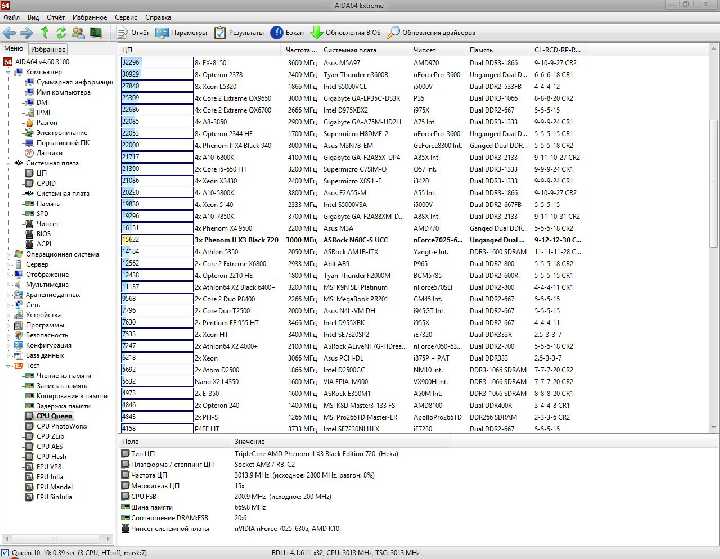Toggle the Queen checkbox in status bar

[x=5, y=553]
